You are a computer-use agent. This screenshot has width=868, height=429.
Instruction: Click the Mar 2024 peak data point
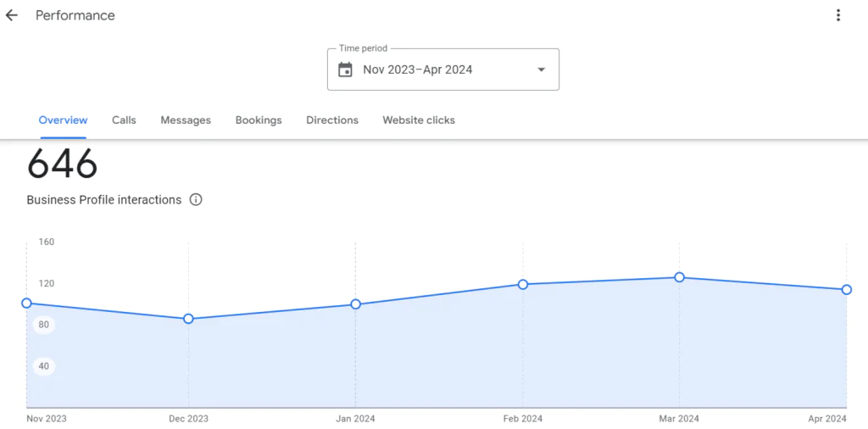coord(679,277)
